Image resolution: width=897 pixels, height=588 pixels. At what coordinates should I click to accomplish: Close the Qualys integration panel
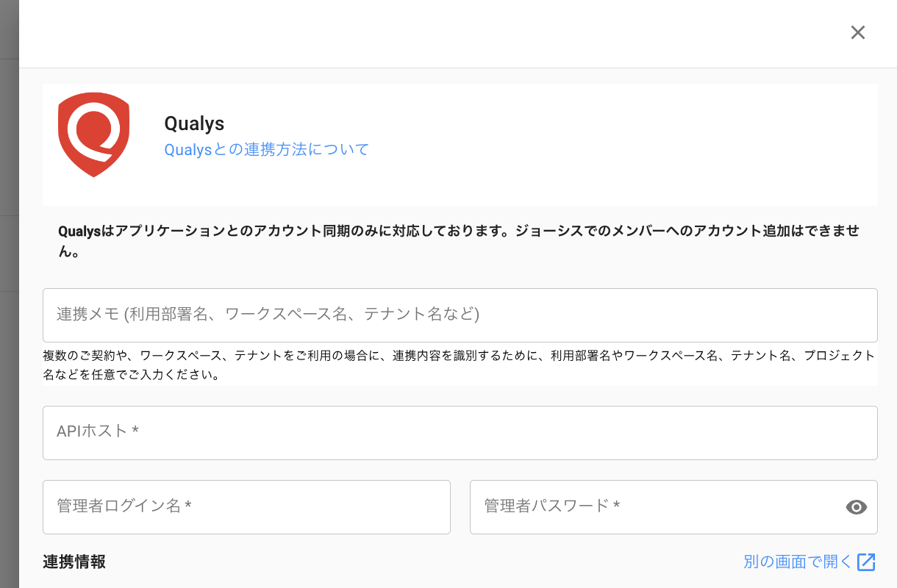(x=857, y=32)
